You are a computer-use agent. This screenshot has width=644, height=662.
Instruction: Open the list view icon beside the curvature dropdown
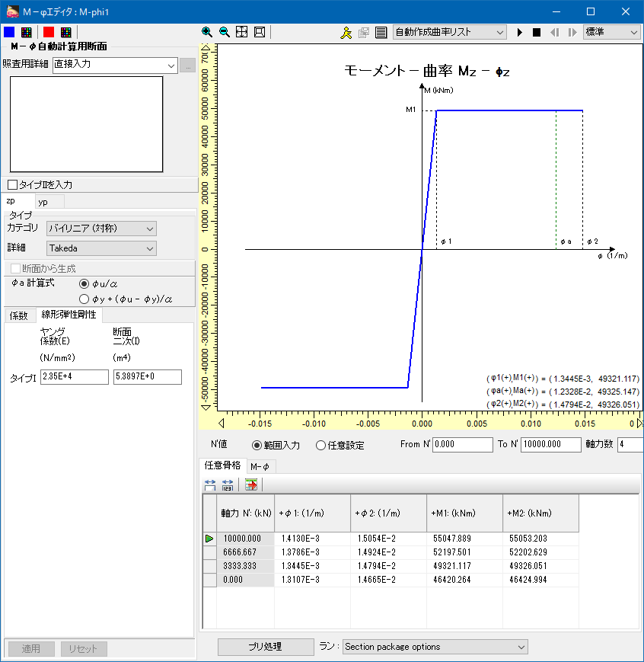point(381,33)
